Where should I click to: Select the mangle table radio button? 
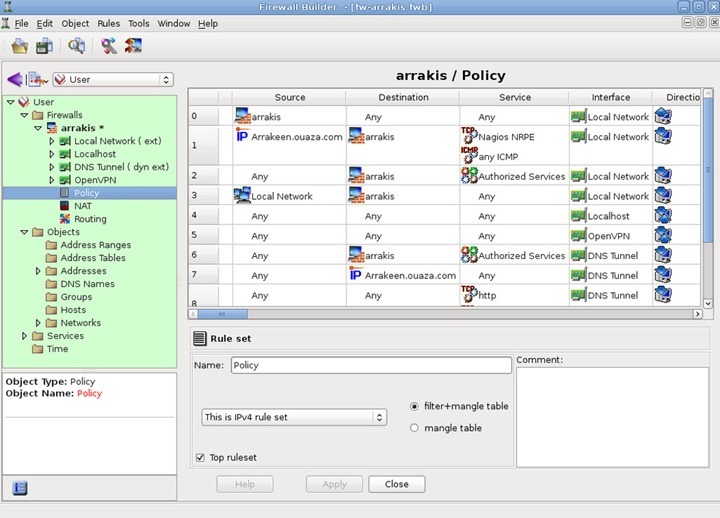pos(414,428)
